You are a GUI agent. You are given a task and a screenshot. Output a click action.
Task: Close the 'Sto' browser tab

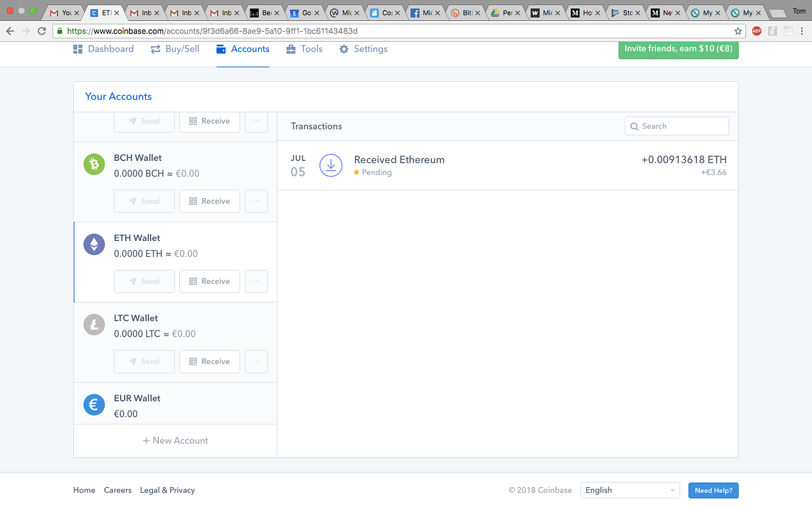point(637,13)
